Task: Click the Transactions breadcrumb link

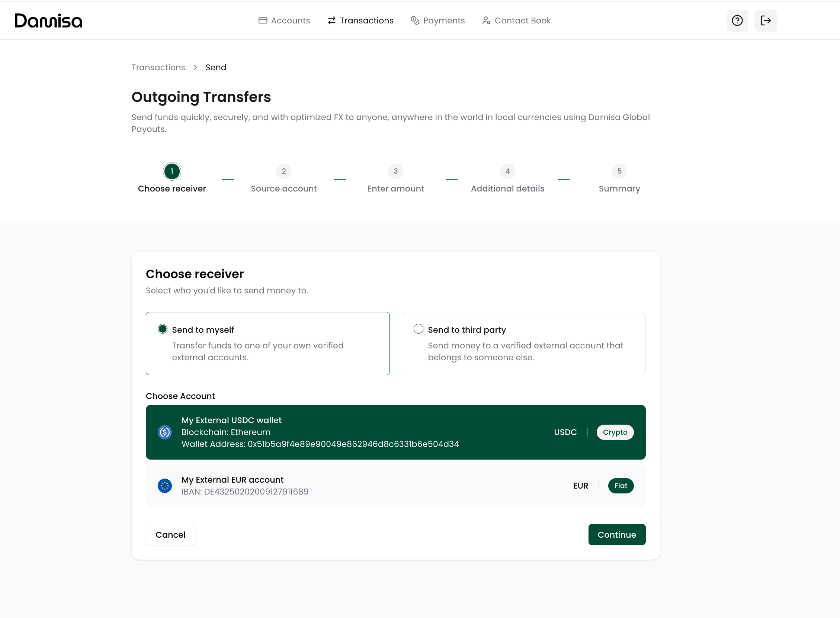Action: pos(158,67)
